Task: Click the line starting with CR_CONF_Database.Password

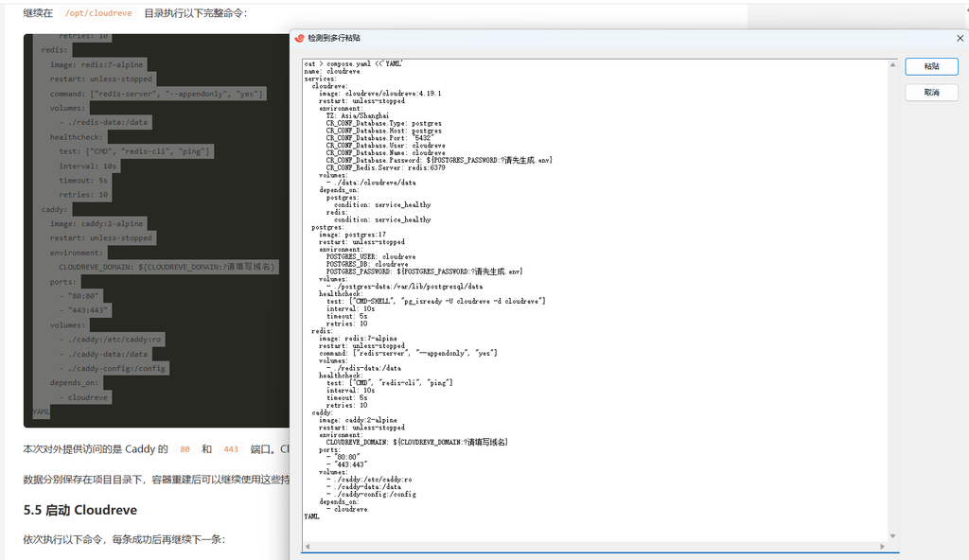Action: tap(439, 160)
